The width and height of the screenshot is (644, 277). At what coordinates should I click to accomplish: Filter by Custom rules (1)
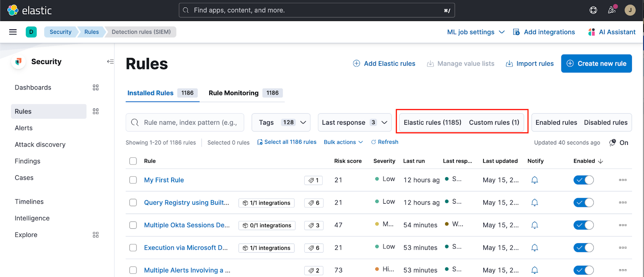coord(494,122)
